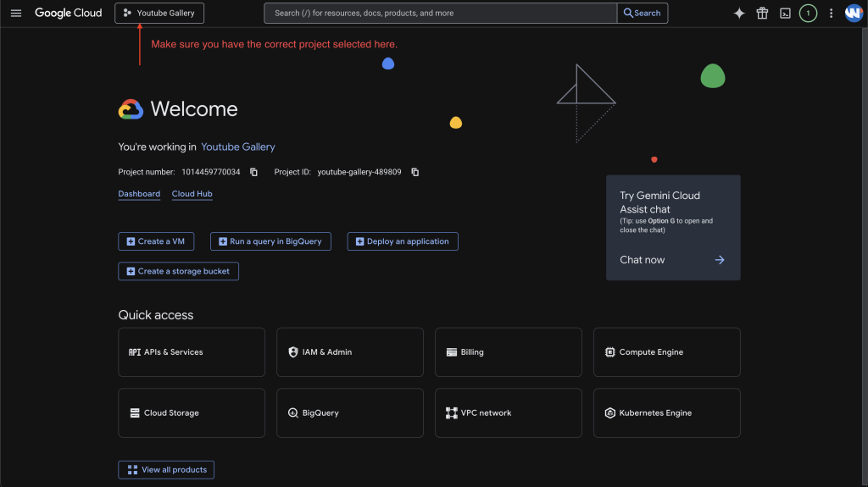Click the Create a VM button

[x=156, y=241]
